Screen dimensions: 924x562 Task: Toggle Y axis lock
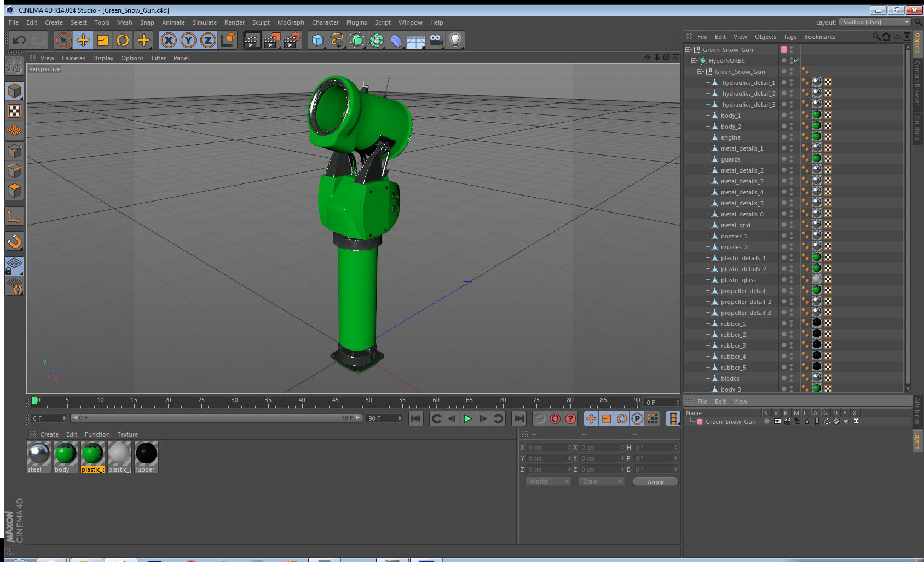click(x=188, y=40)
